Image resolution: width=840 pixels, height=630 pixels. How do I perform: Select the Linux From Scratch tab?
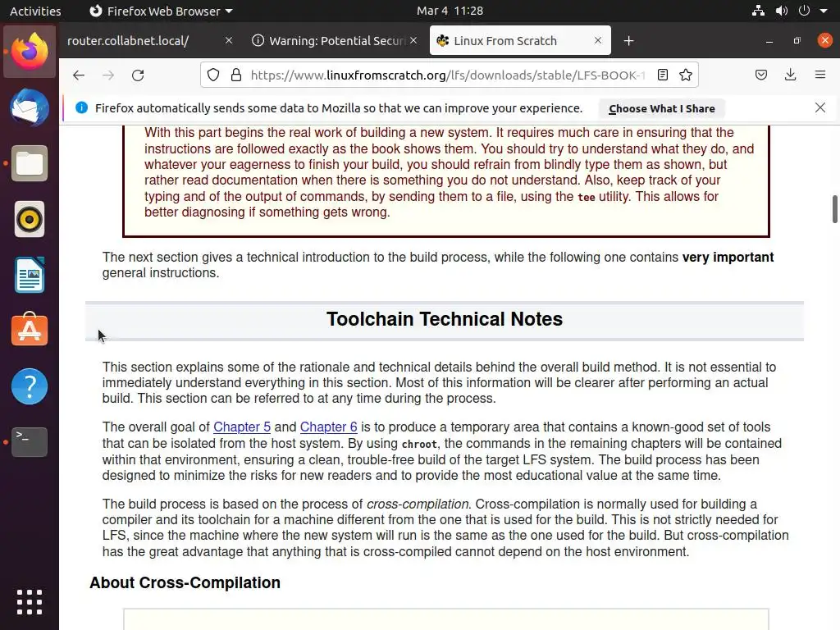[519, 41]
